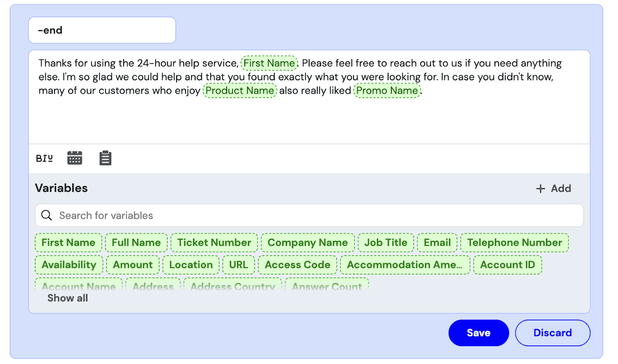Insert the Telephone Number variable

[514, 242]
